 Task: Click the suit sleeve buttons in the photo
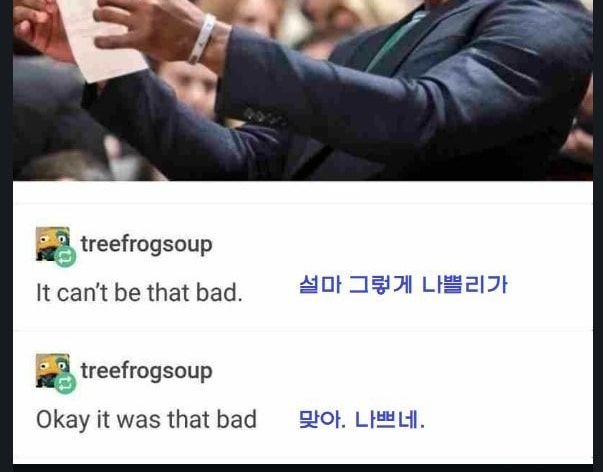point(265,117)
